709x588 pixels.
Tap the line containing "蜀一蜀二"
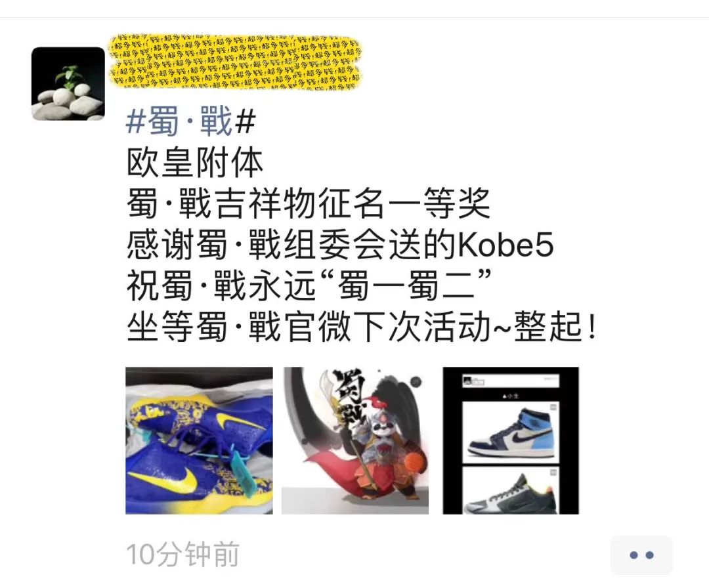click(x=309, y=285)
